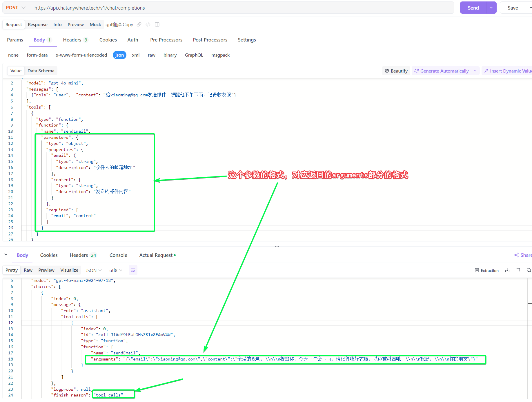Select x-www-form-urlencoded body type

click(81, 55)
